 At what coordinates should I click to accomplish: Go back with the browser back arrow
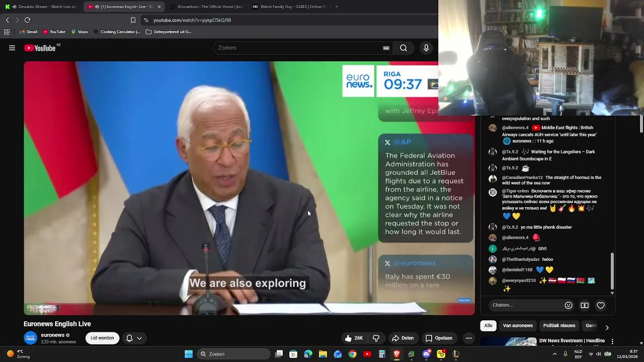7,20
